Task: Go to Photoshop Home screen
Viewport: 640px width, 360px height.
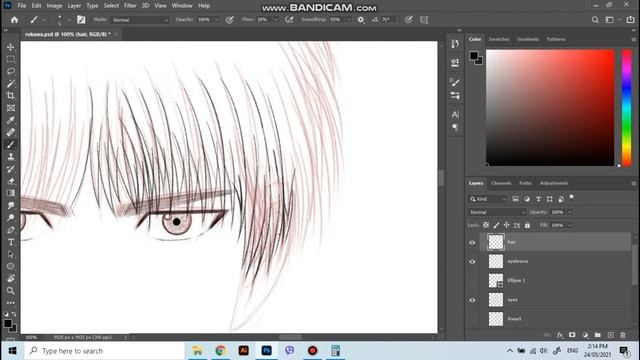Action: (14, 20)
